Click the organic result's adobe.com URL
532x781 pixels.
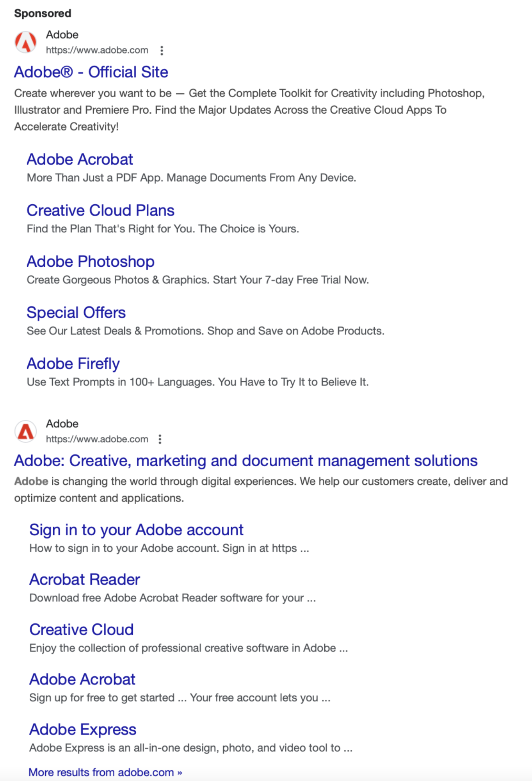tap(97, 439)
